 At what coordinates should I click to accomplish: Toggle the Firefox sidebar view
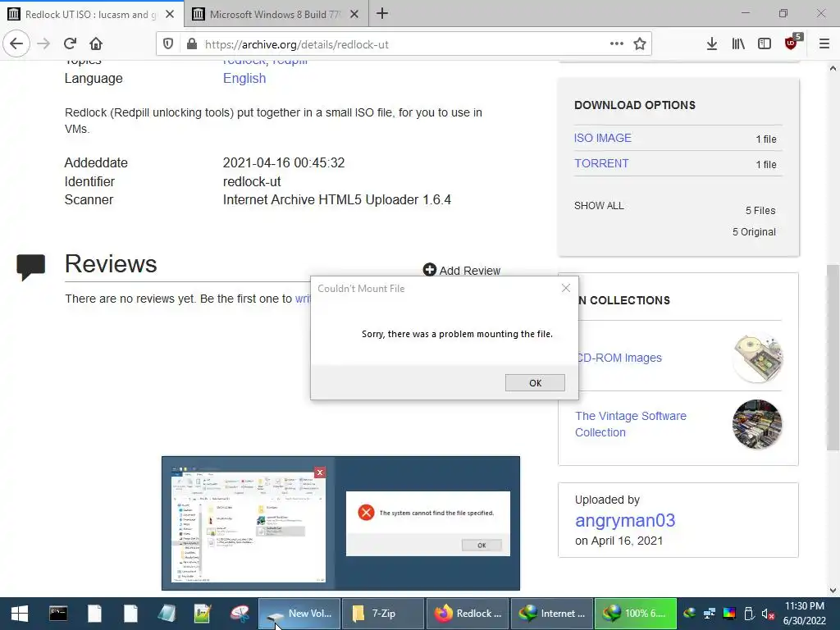click(765, 44)
